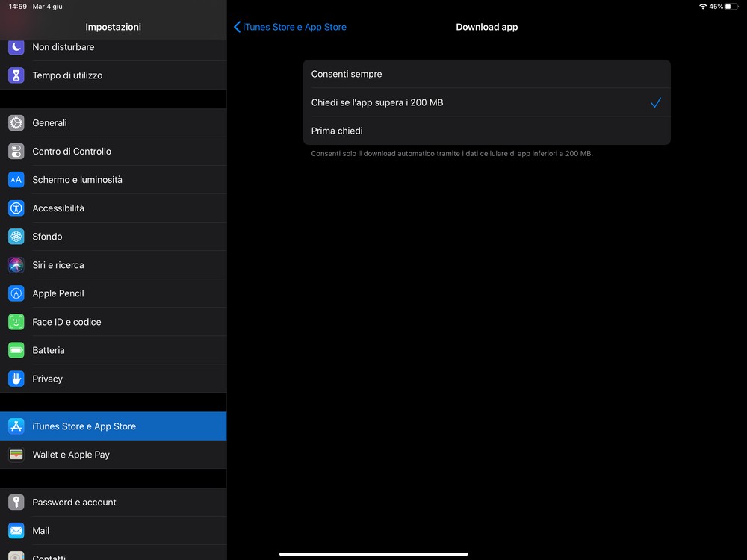Image resolution: width=747 pixels, height=560 pixels.
Task: Tap the 14:59 clock in status bar
Action: pos(18,7)
